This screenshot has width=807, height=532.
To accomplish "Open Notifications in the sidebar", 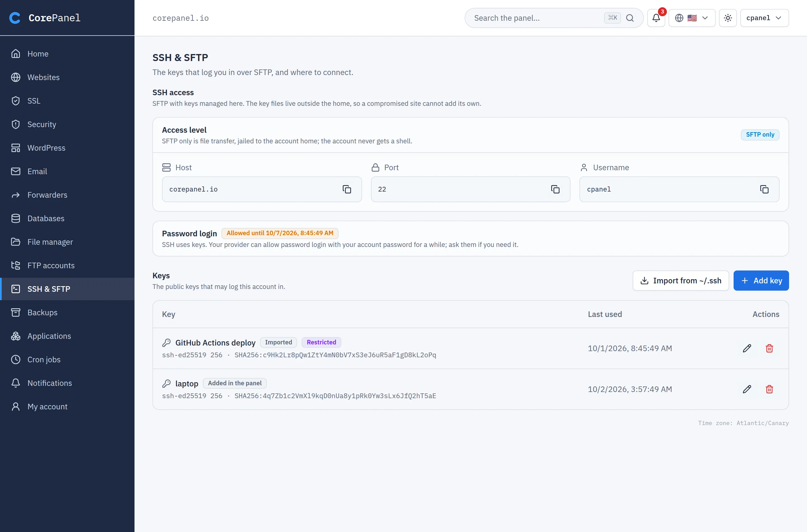I will 67,383.
